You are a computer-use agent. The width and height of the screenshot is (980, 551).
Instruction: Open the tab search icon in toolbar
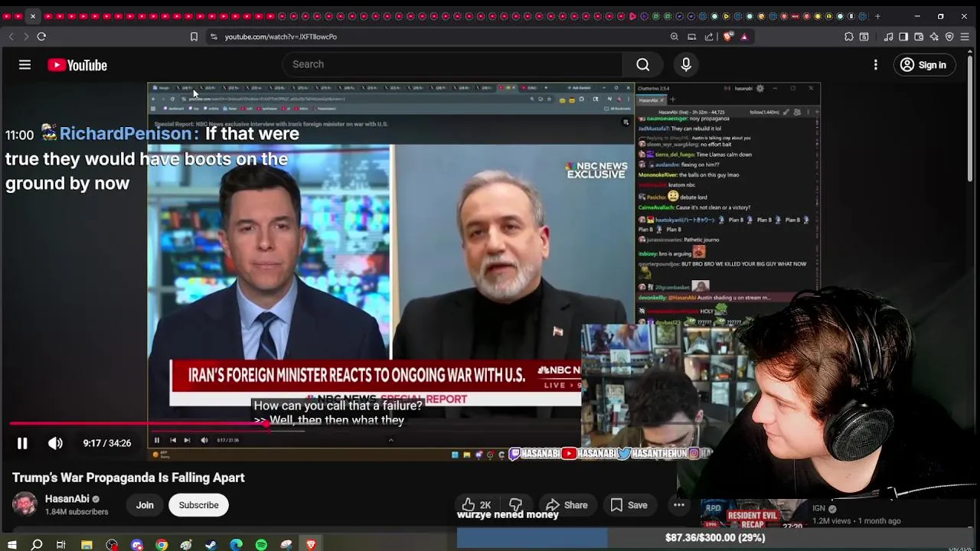pos(864,37)
